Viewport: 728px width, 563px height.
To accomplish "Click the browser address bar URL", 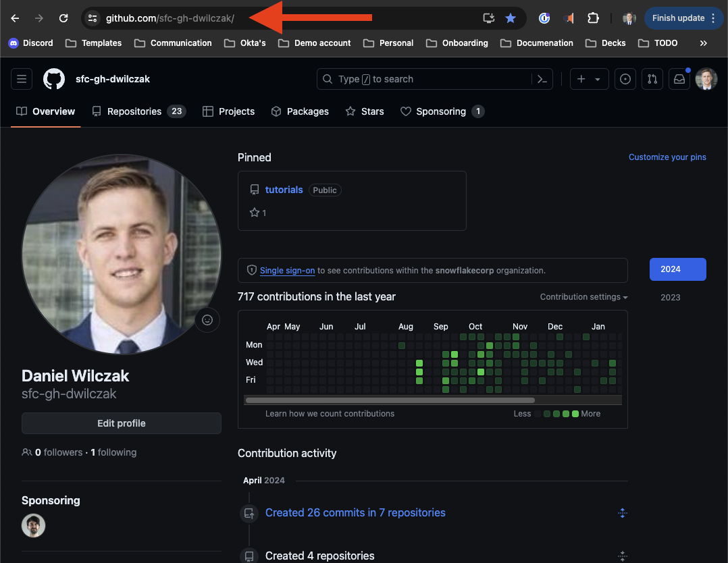I will coord(170,18).
